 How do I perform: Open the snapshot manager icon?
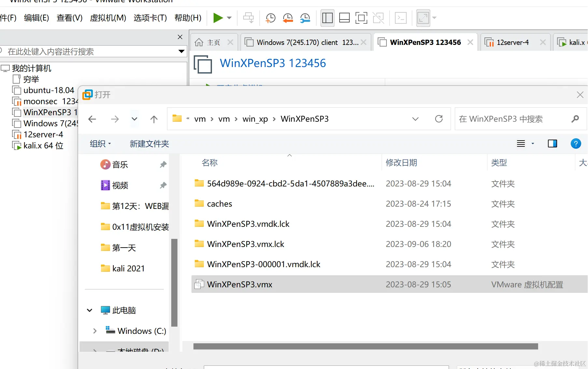coord(305,18)
